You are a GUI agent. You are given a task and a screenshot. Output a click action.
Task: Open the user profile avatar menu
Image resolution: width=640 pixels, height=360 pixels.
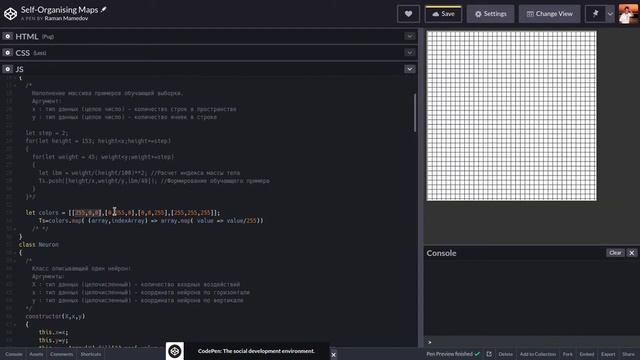pos(628,14)
